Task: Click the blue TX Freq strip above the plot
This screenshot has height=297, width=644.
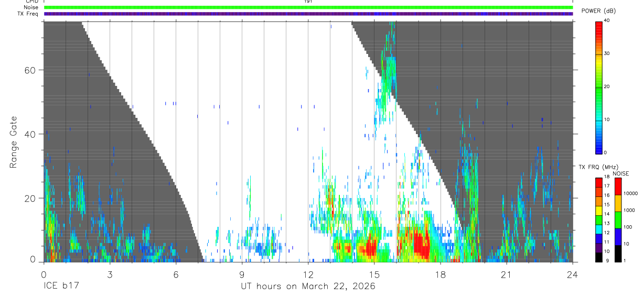Action: 308,14
